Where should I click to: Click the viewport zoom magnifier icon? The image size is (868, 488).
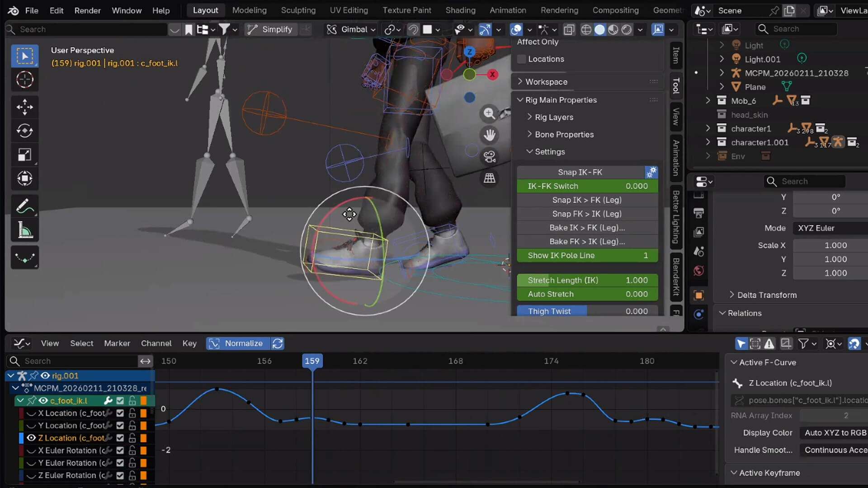(489, 113)
